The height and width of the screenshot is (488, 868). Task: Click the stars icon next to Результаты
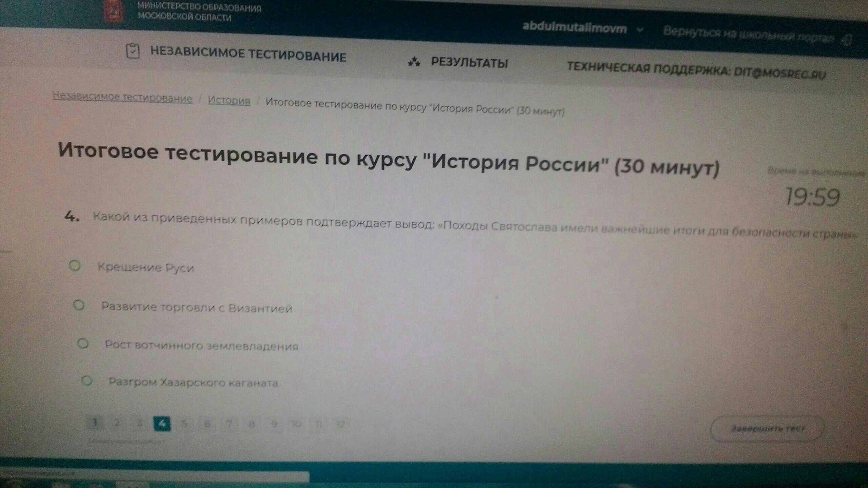[414, 62]
